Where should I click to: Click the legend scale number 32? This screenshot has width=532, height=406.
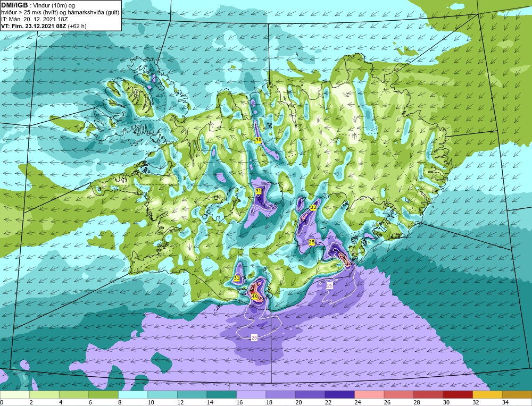click(476, 403)
